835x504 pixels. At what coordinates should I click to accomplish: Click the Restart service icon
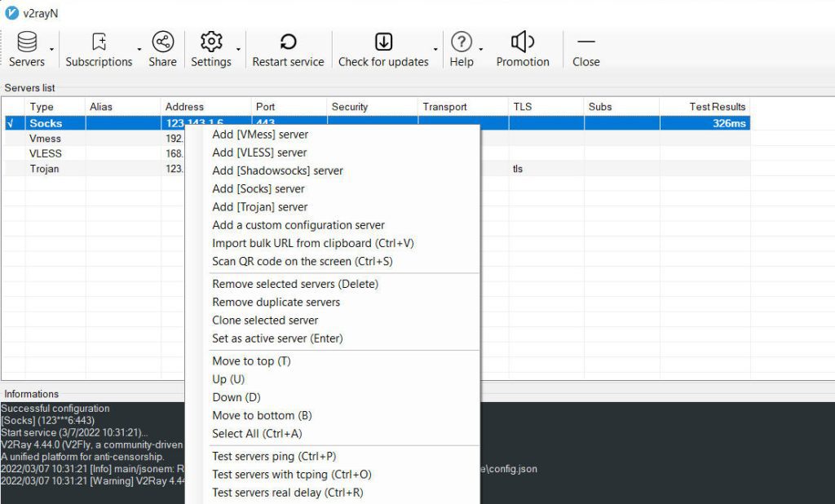coord(288,42)
